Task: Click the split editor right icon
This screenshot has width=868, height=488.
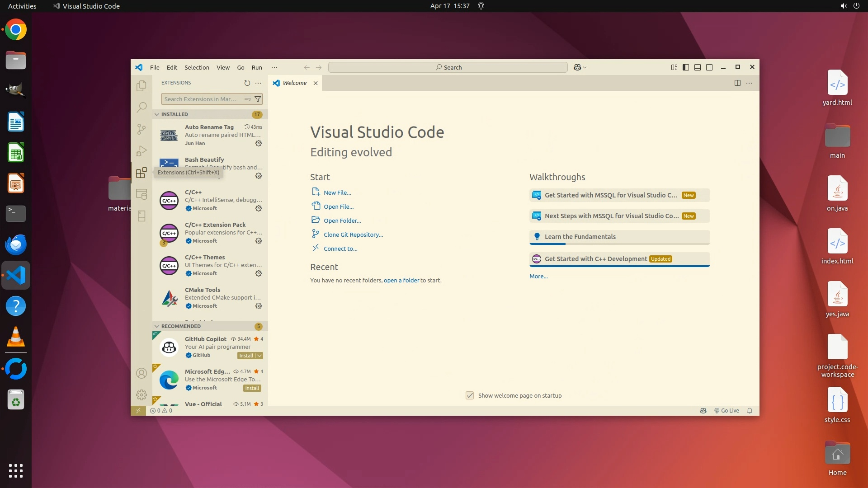Action: (737, 83)
